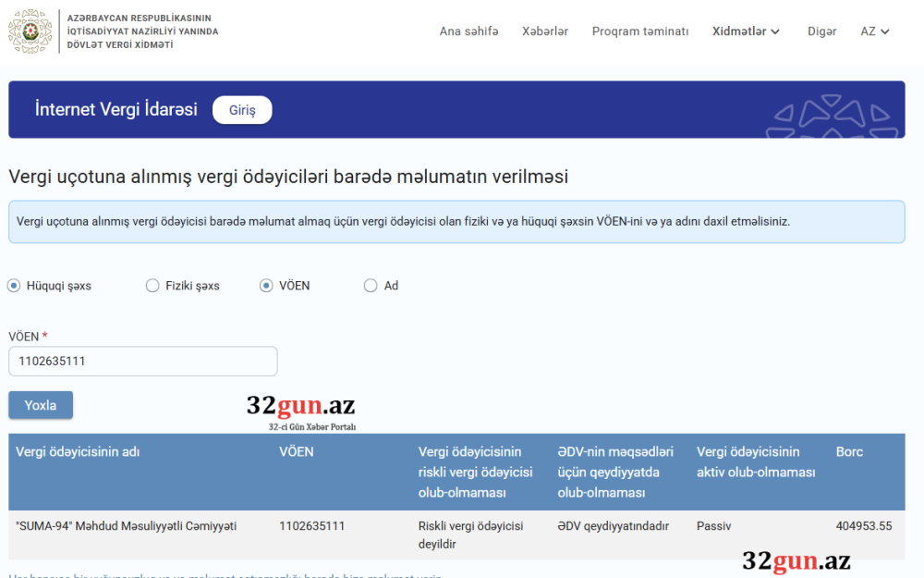The height and width of the screenshot is (578, 924).
Task: Click the Giriş login button
Action: click(x=241, y=109)
